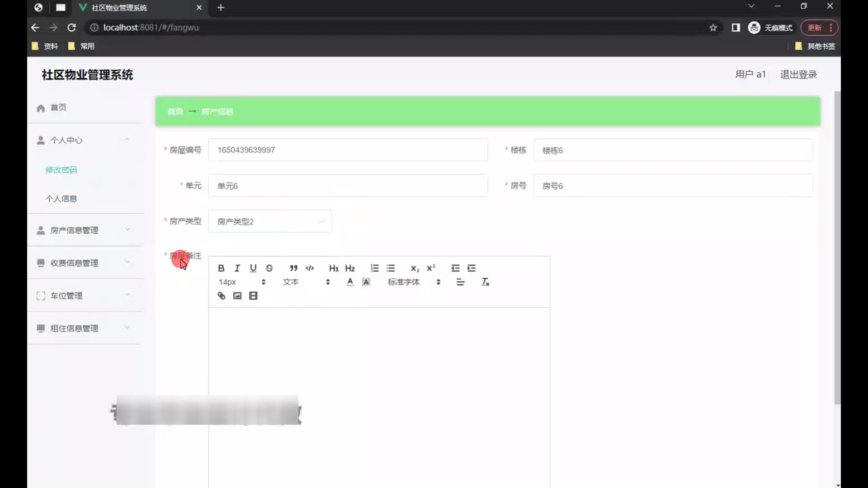Open the text color picker
The image size is (868, 488).
point(350,282)
